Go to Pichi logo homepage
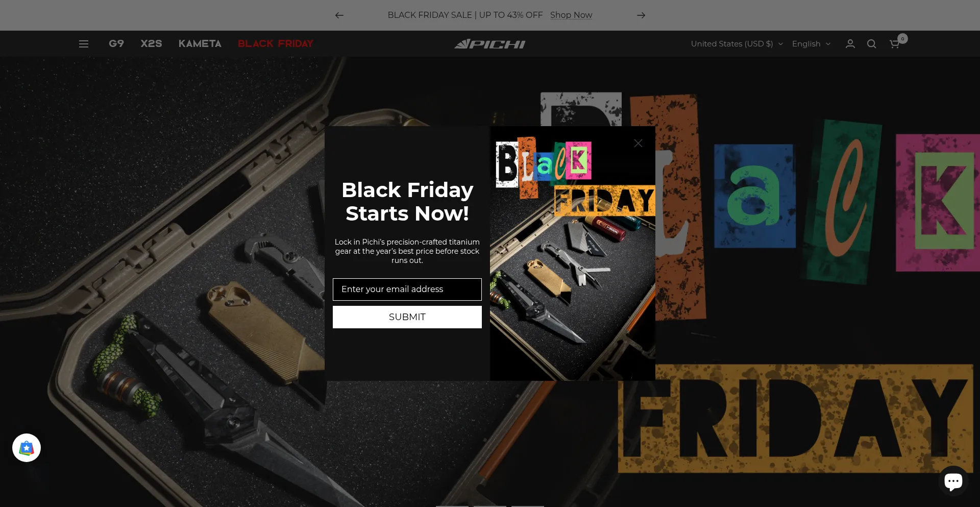The height and width of the screenshot is (507, 980). 490,44
